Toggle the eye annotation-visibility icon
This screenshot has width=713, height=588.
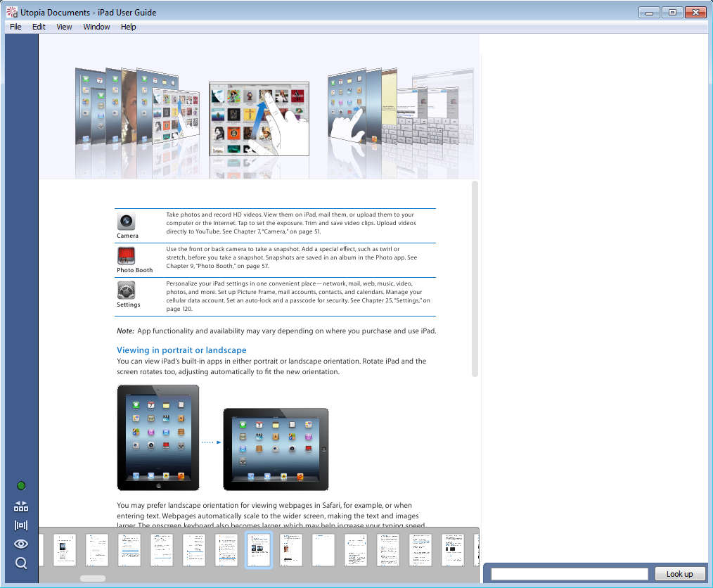[21, 544]
